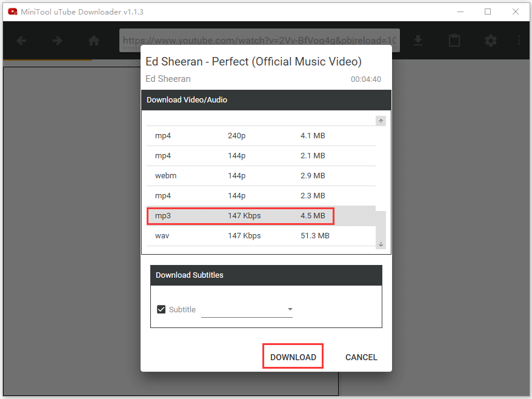Viewport: 532px width, 399px height.
Task: Click the video title 'Ed Sheeran - Perfect'
Action: click(x=253, y=61)
